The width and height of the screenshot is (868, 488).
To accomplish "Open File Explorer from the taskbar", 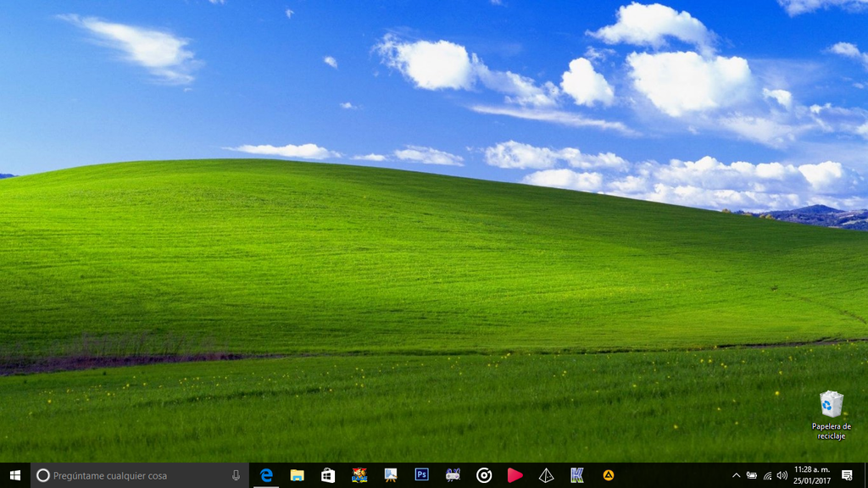I will coord(298,475).
